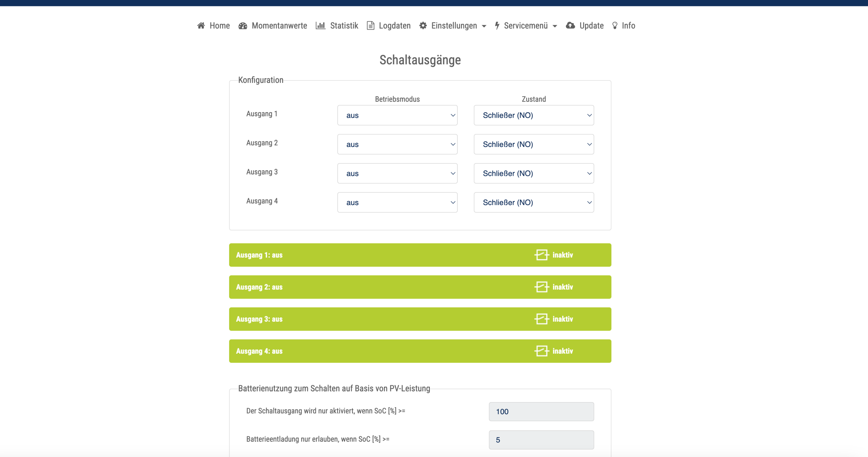
Task: Open the Einstellungen dropdown menu
Action: tap(454, 25)
